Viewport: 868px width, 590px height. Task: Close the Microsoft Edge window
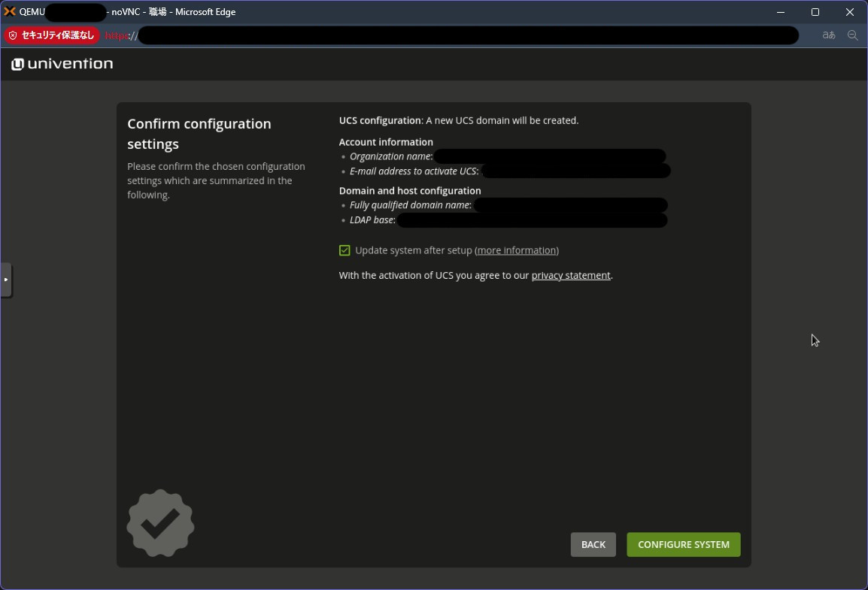click(850, 11)
